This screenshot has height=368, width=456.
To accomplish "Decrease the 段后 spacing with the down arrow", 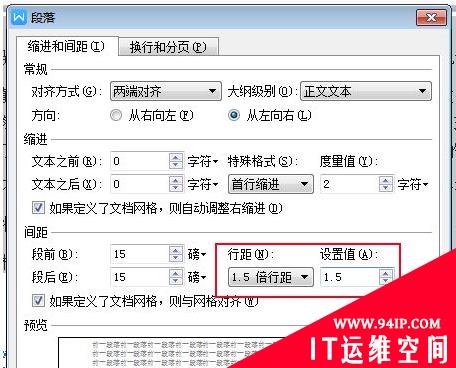I will 176,281.
